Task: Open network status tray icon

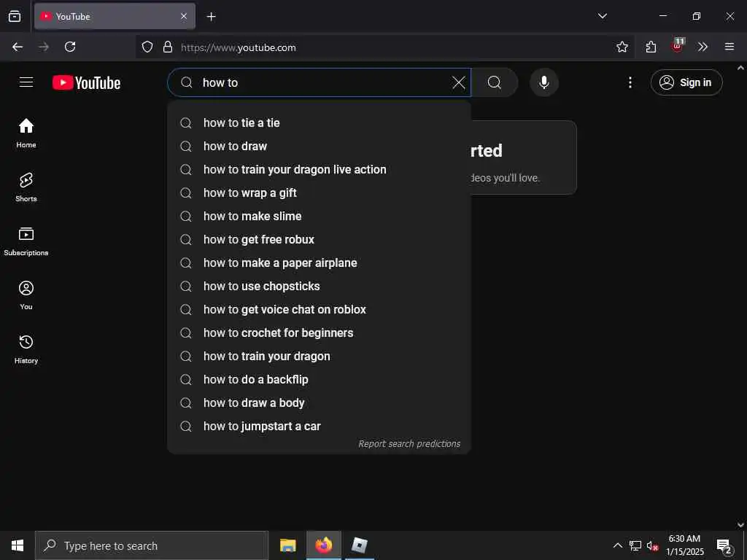Action: (635, 545)
